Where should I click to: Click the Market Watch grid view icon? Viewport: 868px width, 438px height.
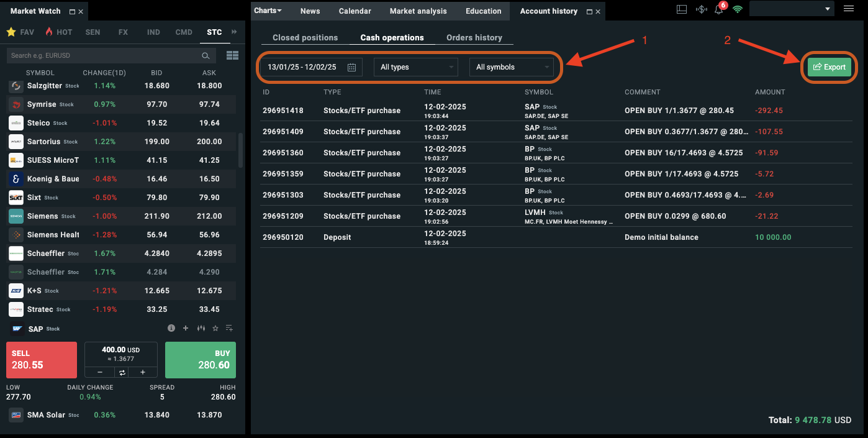[x=232, y=55]
